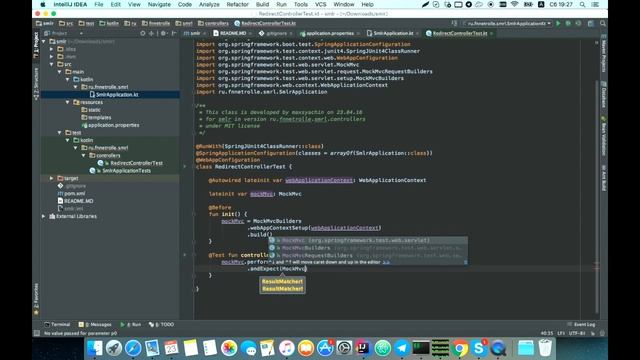The image size is (640, 360).
Task: Open Messages tool window
Action: tap(95, 324)
